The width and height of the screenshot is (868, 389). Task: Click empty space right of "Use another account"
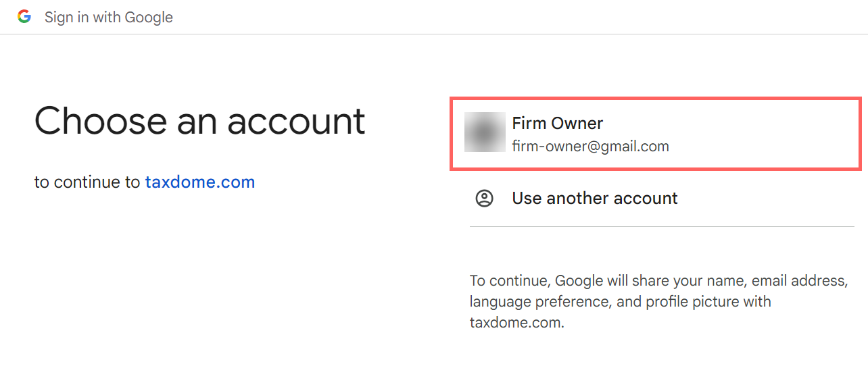(x=764, y=199)
